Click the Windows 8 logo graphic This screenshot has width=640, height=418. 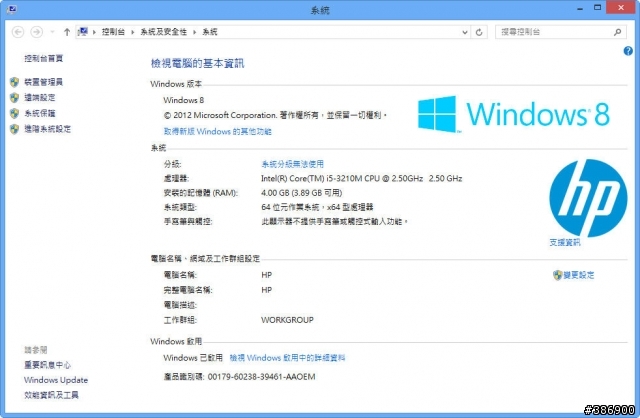coord(514,114)
